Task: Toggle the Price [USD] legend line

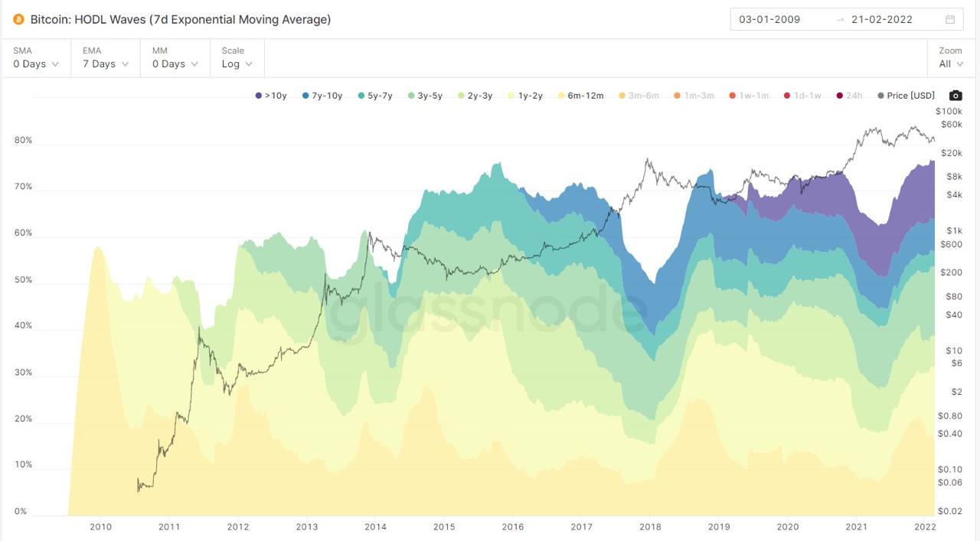Action: 906,96
